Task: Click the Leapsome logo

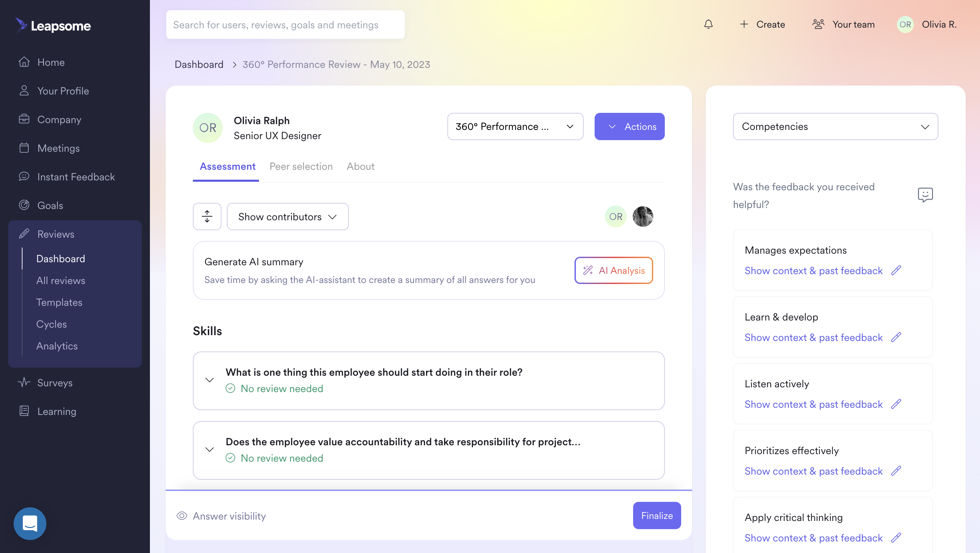Action: tap(53, 26)
